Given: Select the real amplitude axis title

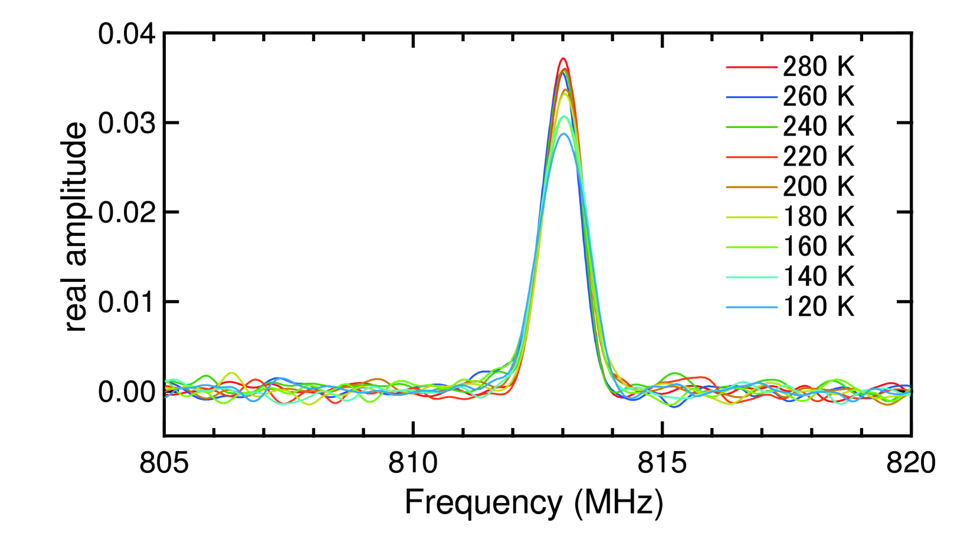Looking at the screenshot, I should tap(76, 227).
